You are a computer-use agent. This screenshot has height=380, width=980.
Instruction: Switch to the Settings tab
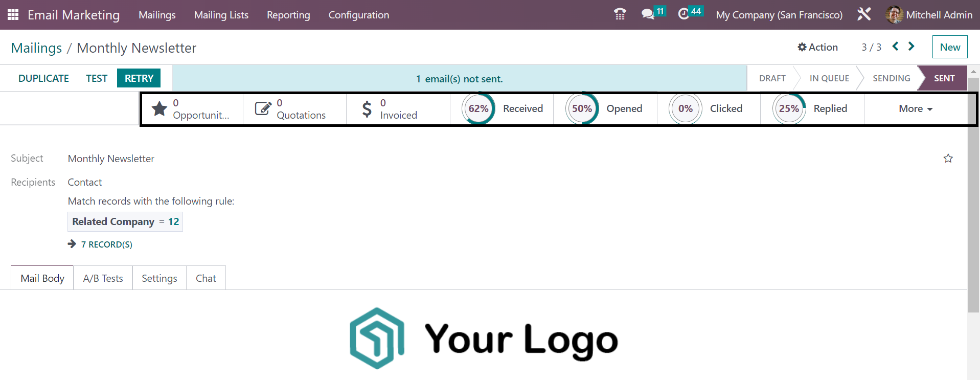click(x=159, y=278)
